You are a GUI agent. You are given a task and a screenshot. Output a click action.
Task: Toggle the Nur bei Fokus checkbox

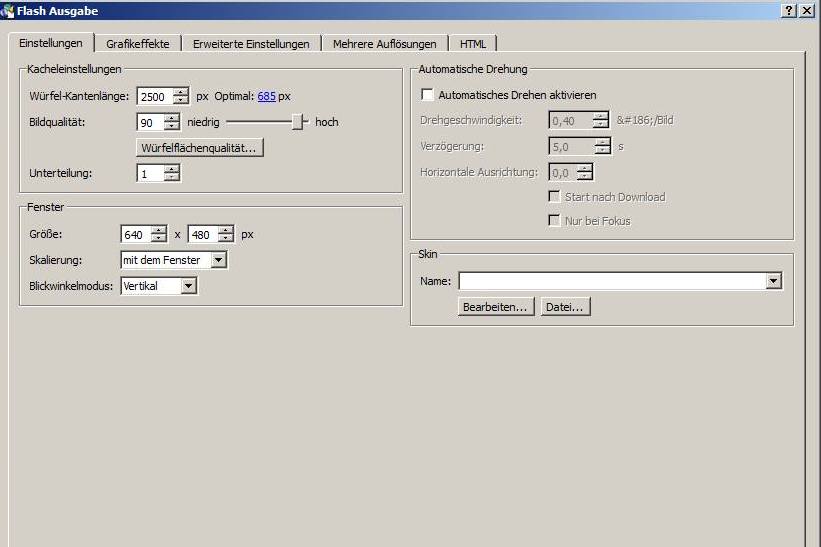pyautogui.click(x=554, y=221)
